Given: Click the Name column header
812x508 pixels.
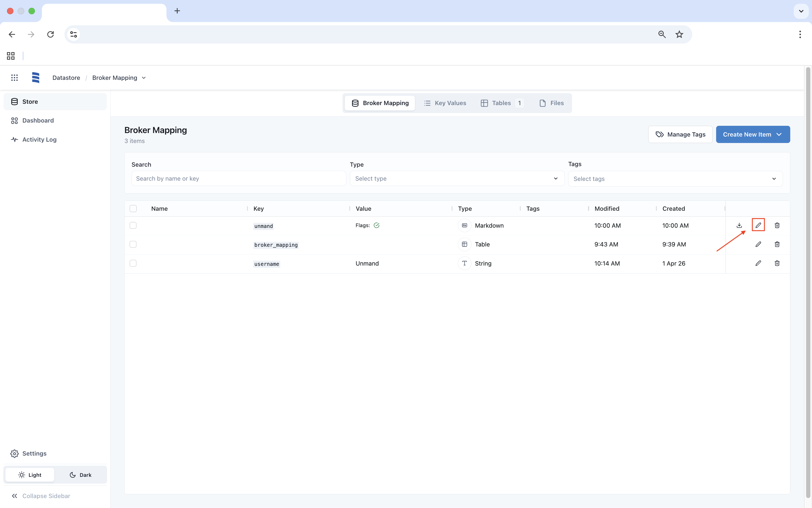Looking at the screenshot, I should (160, 209).
